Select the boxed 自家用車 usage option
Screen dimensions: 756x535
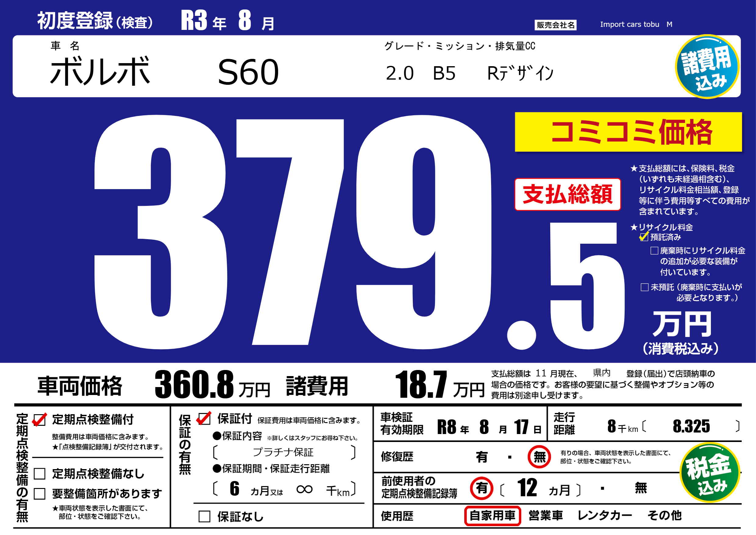coord(492,515)
